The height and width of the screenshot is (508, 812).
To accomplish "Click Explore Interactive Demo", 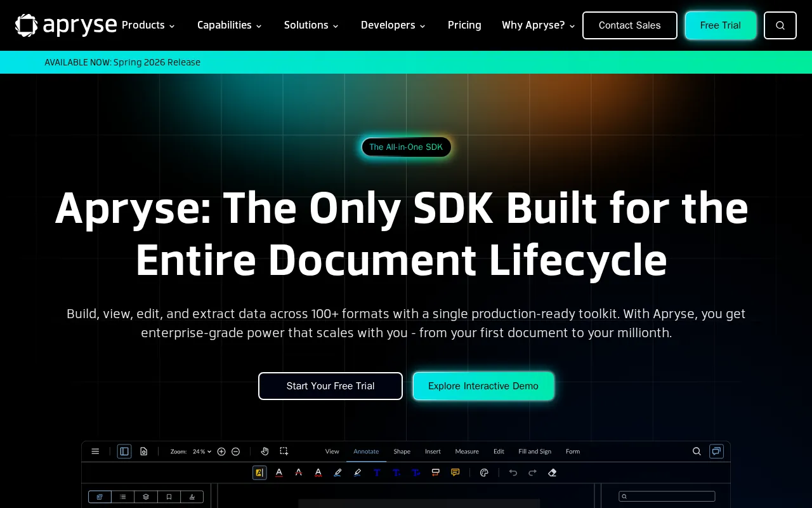I will pyautogui.click(x=483, y=386).
